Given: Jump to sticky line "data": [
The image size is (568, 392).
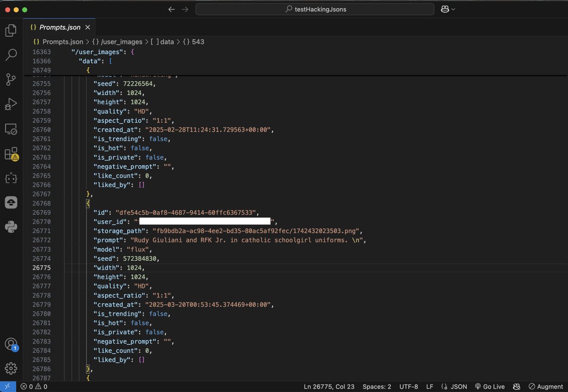Looking at the screenshot, I should coord(95,61).
